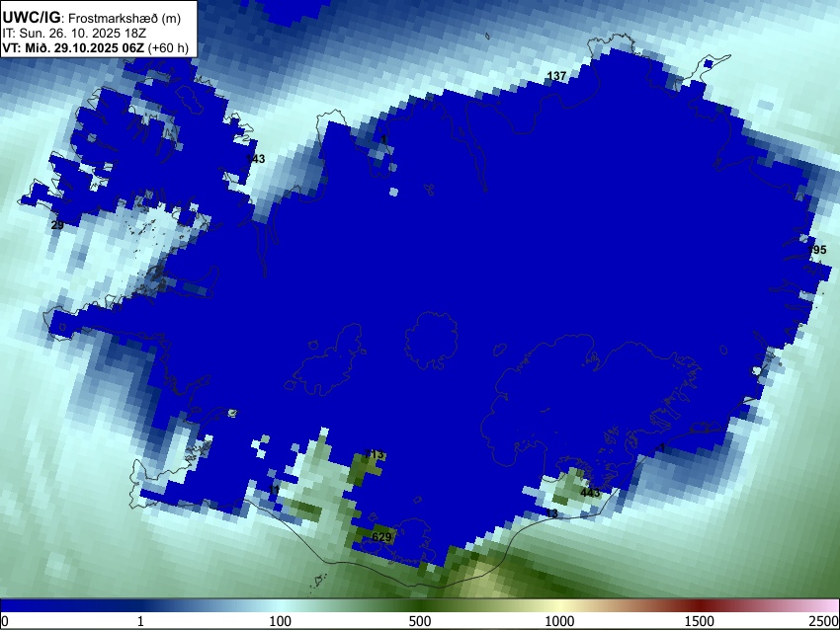The height and width of the screenshot is (630, 840).
Task: Click the '143' value in the Westfjords
Action: [x=256, y=159]
